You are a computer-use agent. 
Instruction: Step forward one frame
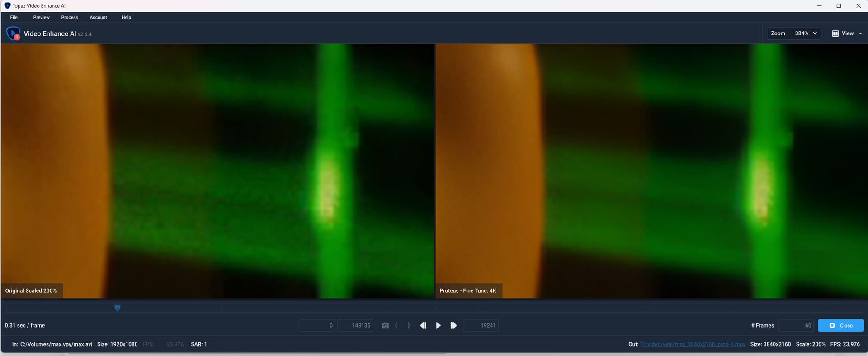(453, 326)
